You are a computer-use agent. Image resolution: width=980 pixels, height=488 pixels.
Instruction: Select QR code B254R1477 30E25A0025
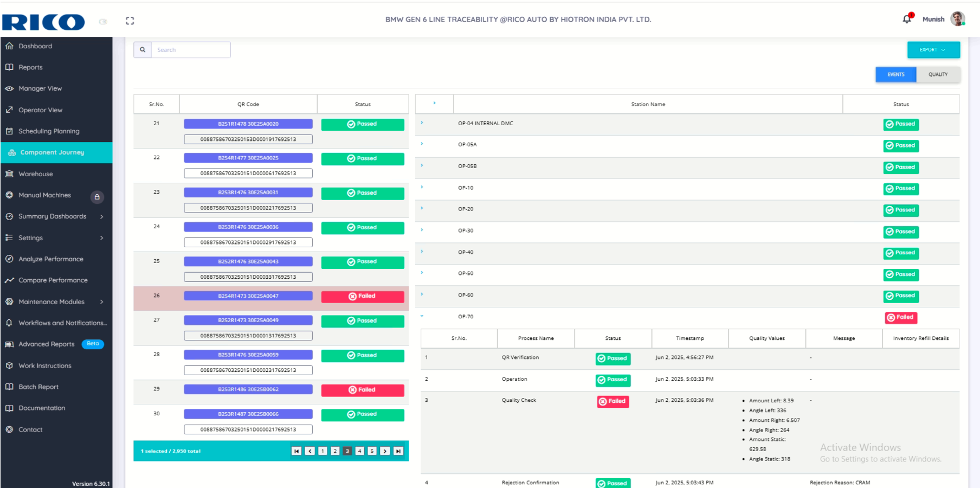click(x=248, y=158)
